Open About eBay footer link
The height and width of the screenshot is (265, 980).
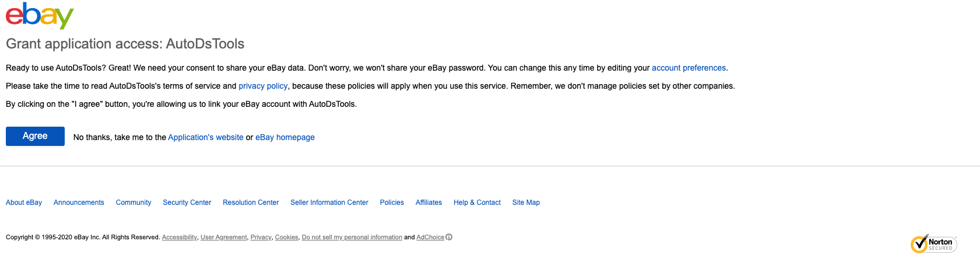(24, 203)
